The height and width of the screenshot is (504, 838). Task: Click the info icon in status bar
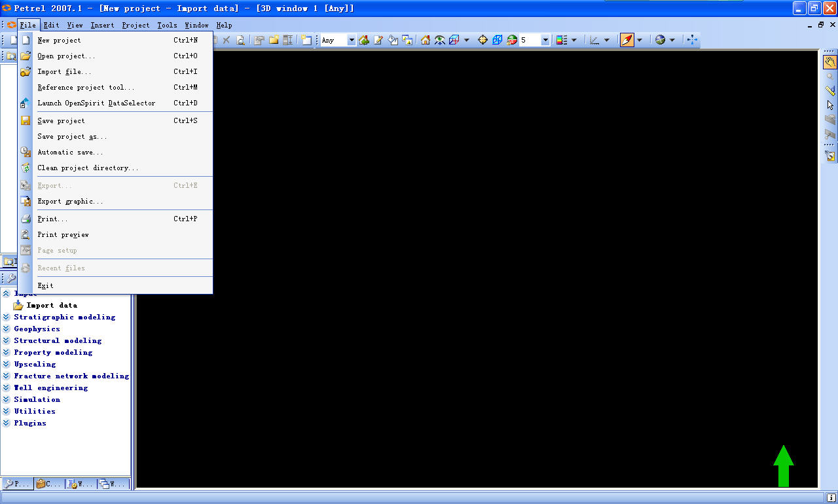point(831,497)
